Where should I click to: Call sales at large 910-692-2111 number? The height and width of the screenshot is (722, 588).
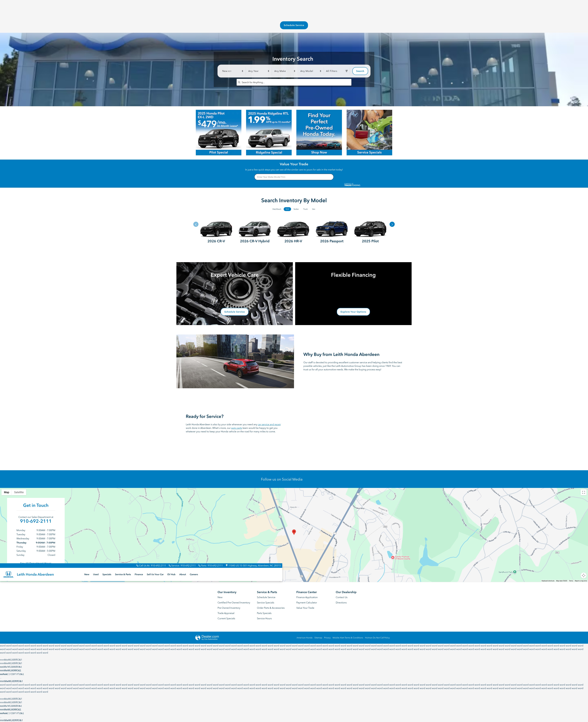click(x=36, y=521)
